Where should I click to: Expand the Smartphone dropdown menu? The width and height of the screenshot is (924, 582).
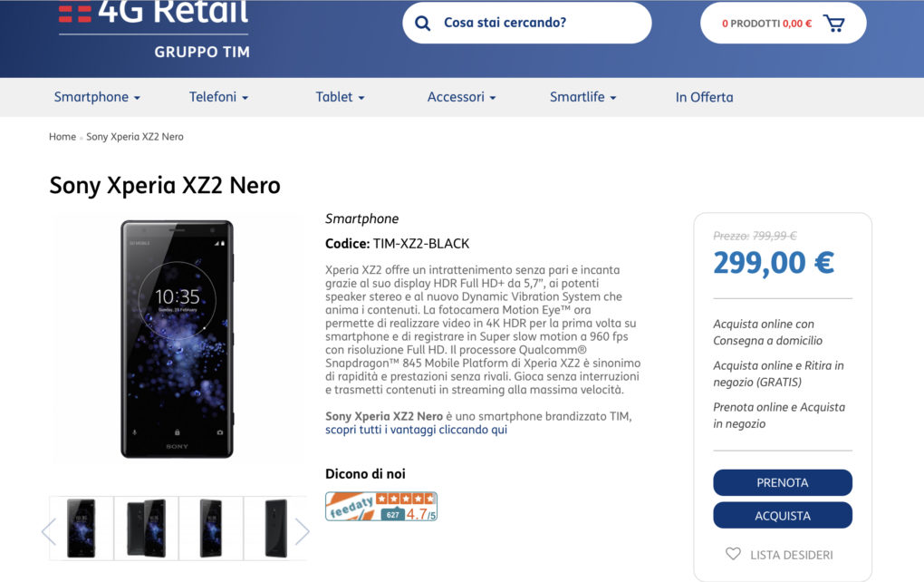(x=97, y=97)
